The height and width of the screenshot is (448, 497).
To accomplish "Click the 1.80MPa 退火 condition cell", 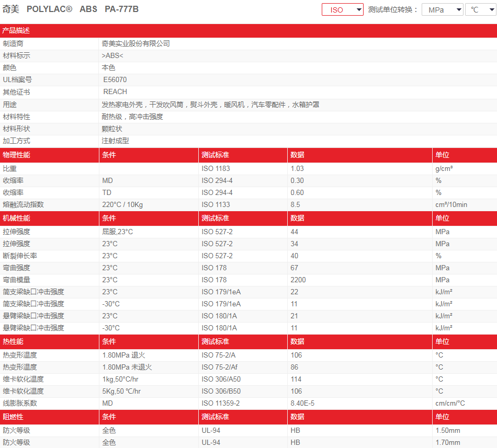I will pyautogui.click(x=123, y=355).
